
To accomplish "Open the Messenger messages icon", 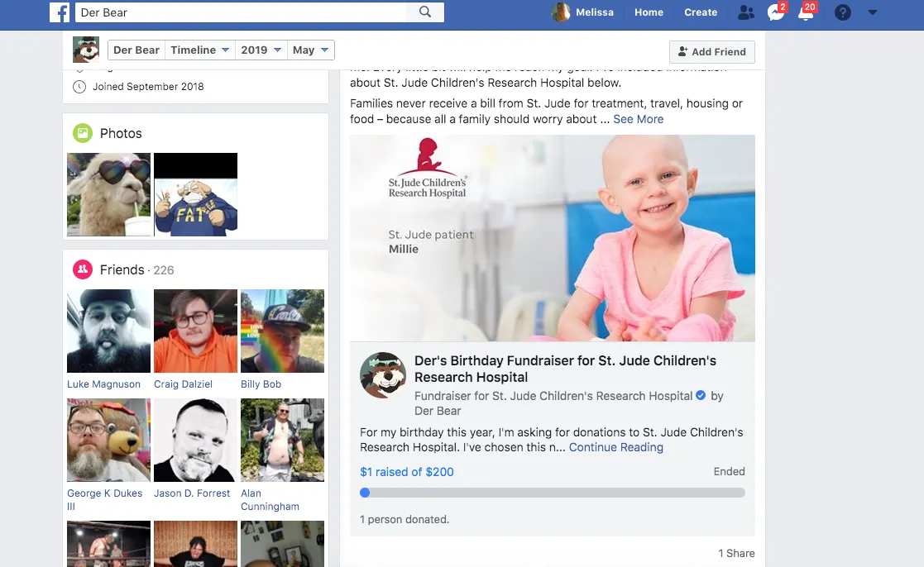I will pos(775,12).
